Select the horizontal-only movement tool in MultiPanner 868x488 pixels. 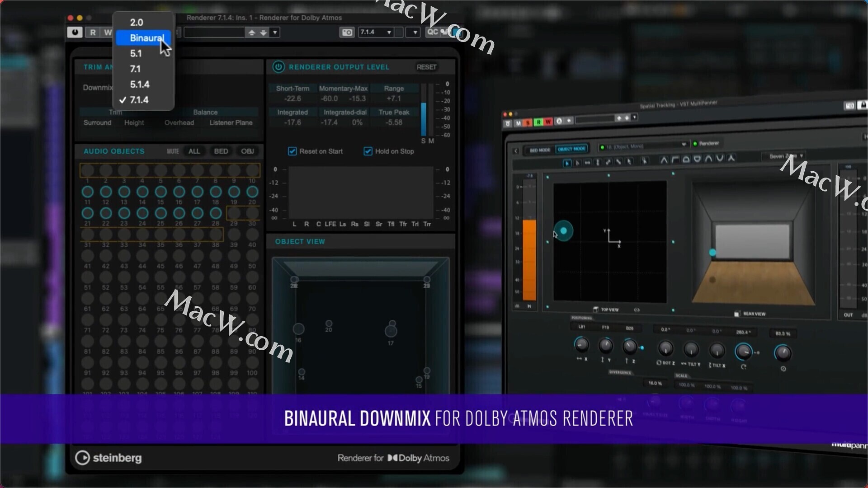pos(587,162)
